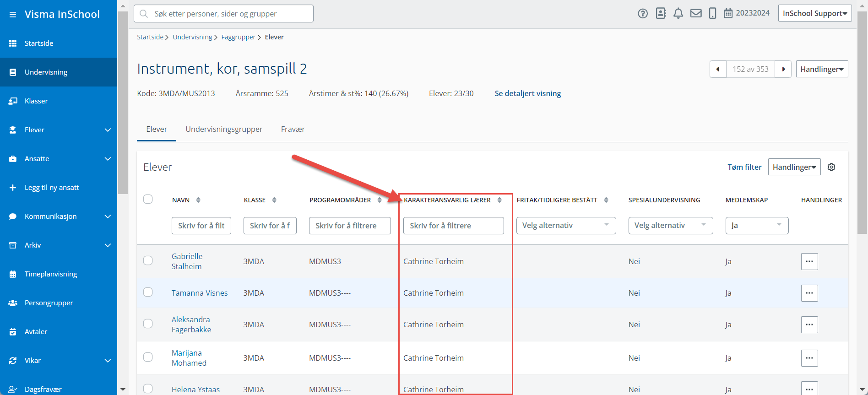Click the Tøm filter link

pos(744,167)
